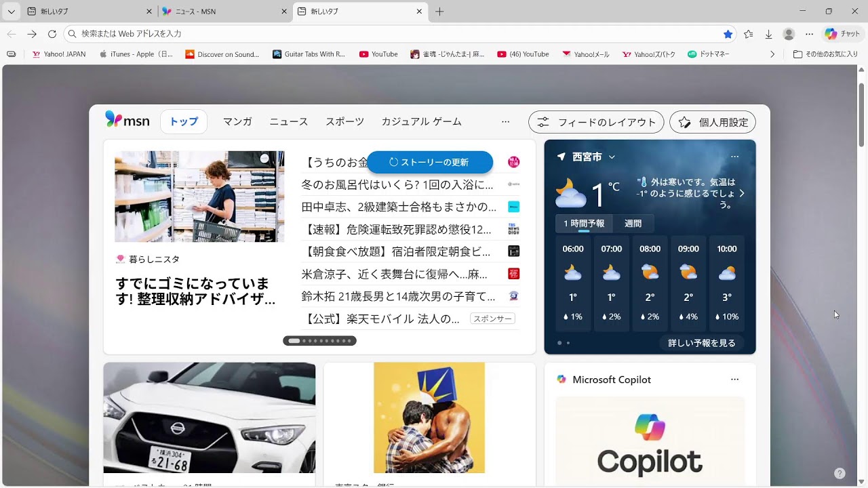Click the msn logo
Image resolution: width=868 pixels, height=488 pixels.
[x=127, y=121]
